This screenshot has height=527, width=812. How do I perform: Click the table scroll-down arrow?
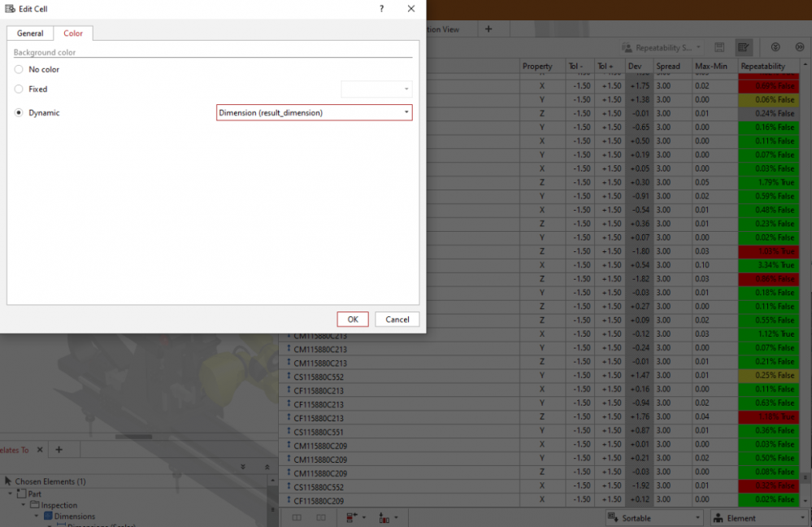point(805,501)
